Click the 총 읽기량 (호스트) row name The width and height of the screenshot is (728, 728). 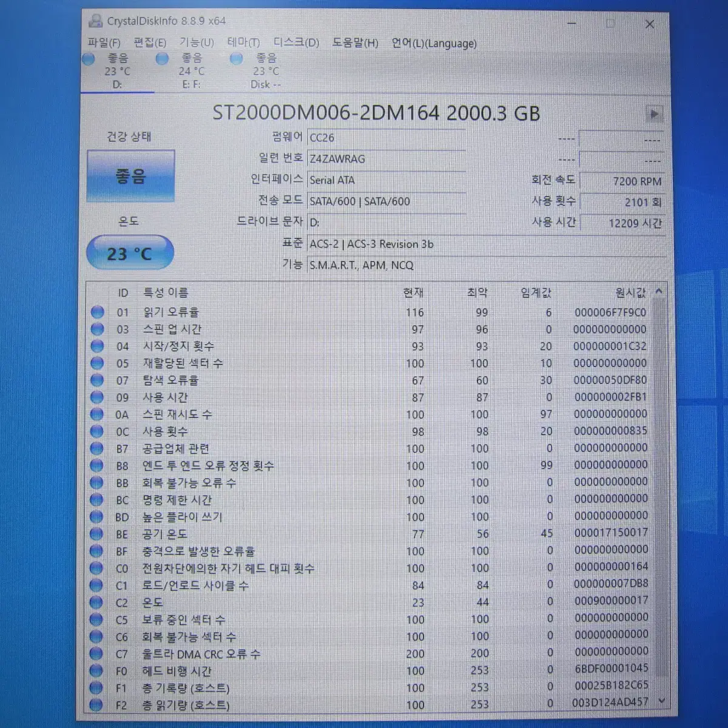tap(186, 705)
